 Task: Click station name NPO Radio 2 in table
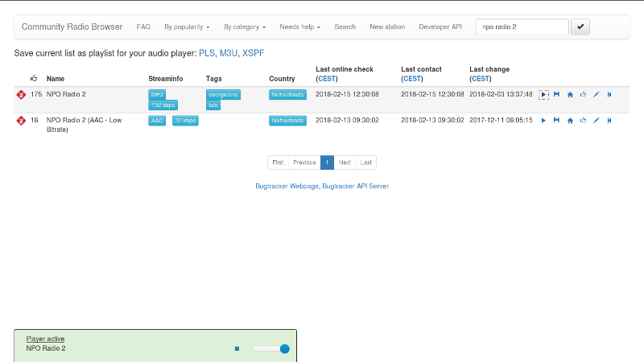coord(66,94)
